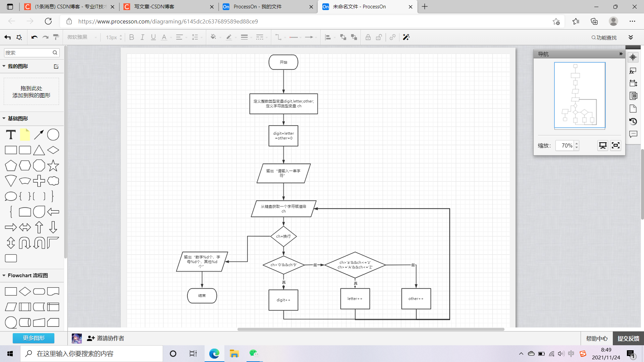Open the comments icon in right sidebar
644x362 pixels.
point(633,134)
